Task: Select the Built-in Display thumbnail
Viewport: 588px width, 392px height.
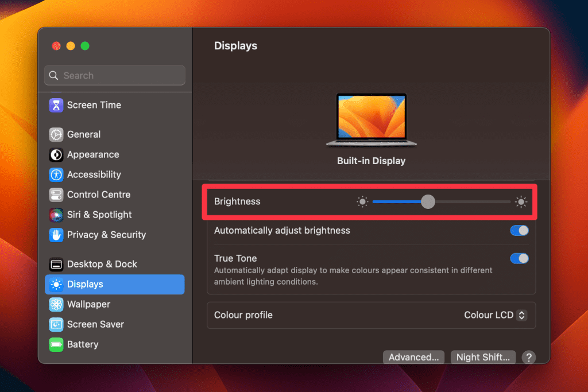Action: (x=371, y=119)
